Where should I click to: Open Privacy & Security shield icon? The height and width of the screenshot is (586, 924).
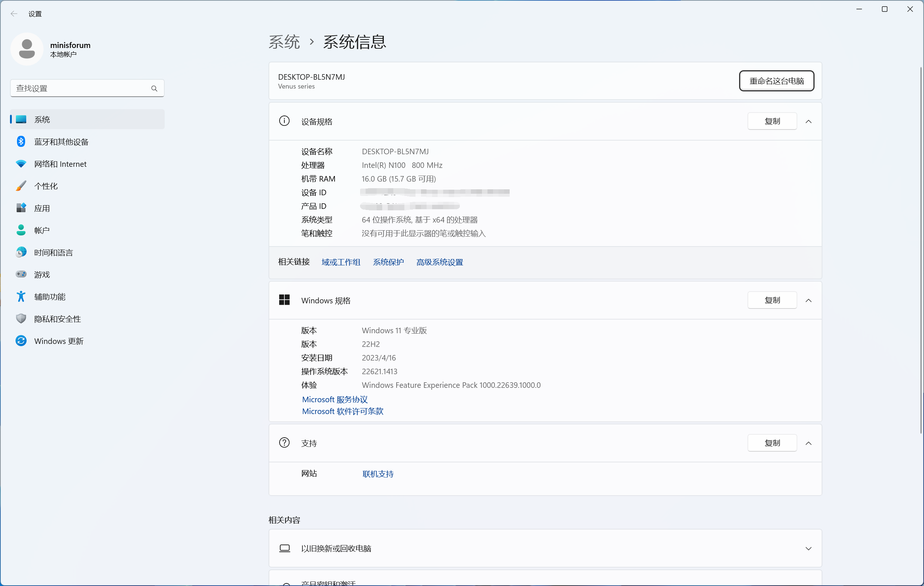pyautogui.click(x=21, y=319)
